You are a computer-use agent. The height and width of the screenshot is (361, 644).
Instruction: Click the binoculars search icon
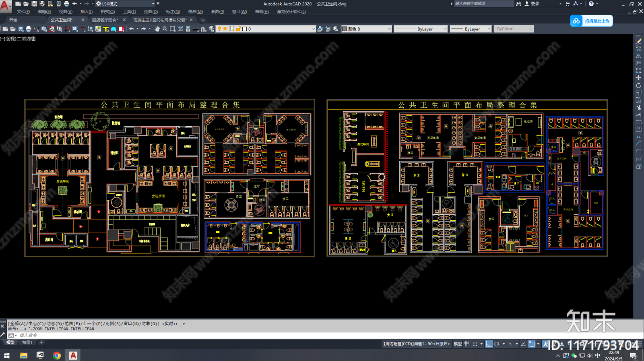(x=518, y=4)
